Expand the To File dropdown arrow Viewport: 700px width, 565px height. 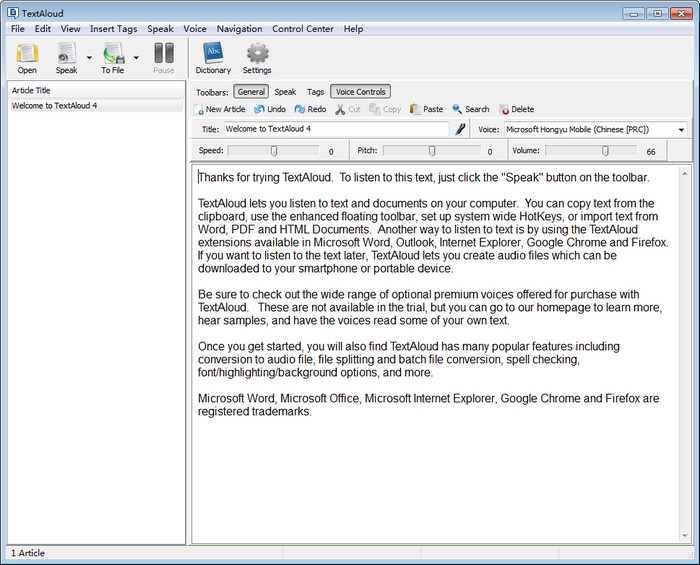136,58
